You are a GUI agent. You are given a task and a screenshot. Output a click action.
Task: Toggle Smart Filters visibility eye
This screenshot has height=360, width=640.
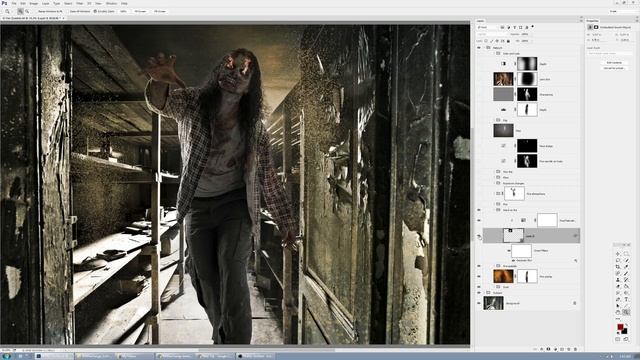click(x=509, y=250)
